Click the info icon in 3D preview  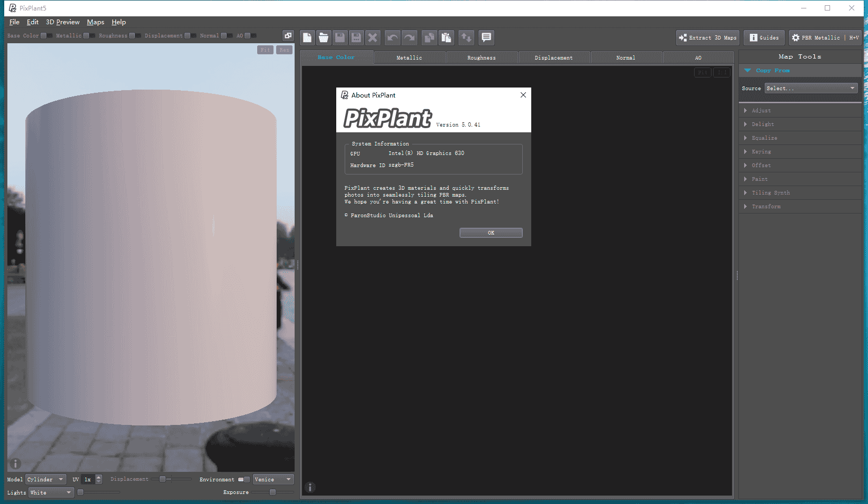pos(16,463)
